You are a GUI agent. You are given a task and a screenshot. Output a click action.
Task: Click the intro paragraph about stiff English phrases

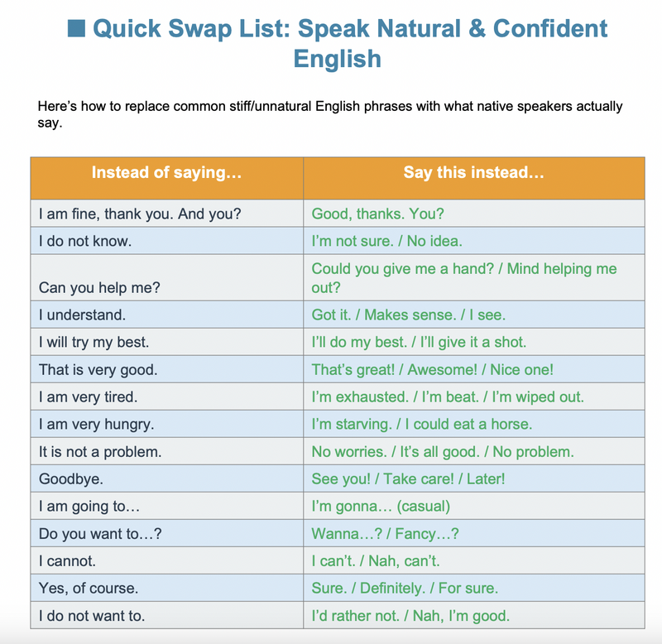coord(330,114)
